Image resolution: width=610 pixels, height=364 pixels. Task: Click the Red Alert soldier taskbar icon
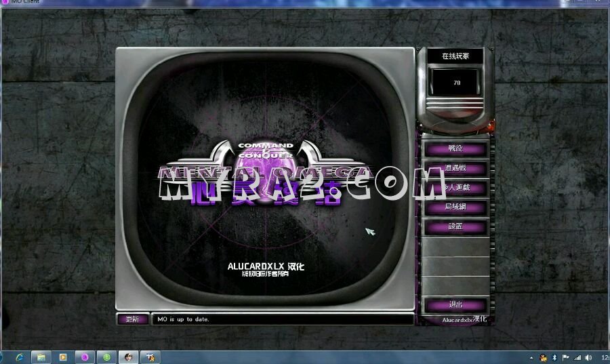click(x=150, y=357)
